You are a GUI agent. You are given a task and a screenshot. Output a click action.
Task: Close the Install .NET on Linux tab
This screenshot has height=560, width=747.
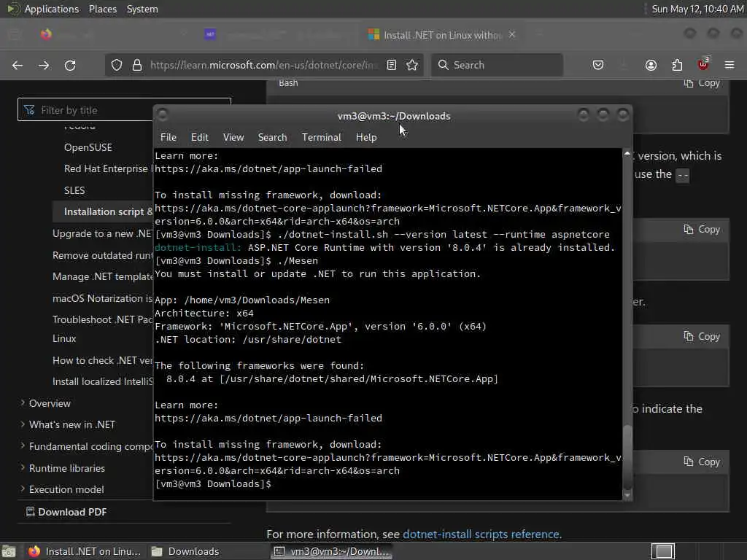tap(512, 35)
